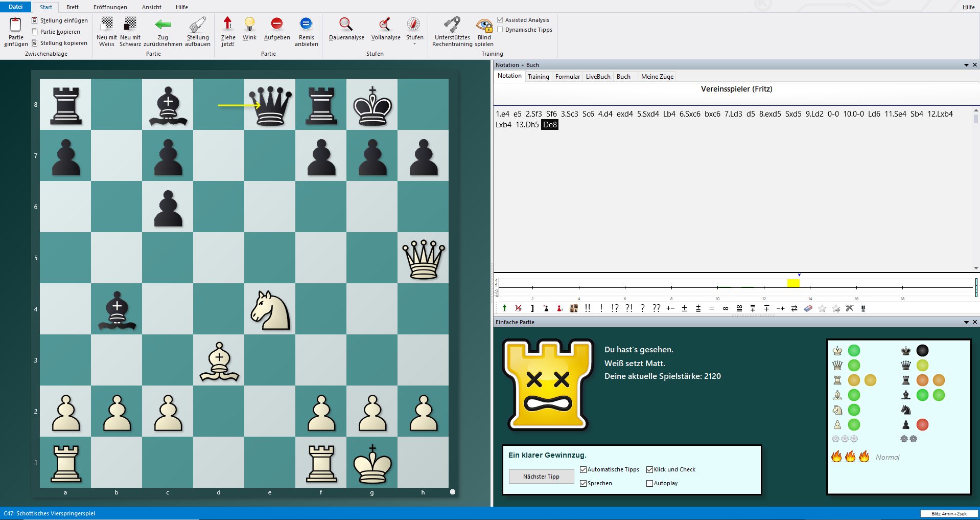
Task: Insert the unclear position ∞ symbol
Action: (726, 308)
